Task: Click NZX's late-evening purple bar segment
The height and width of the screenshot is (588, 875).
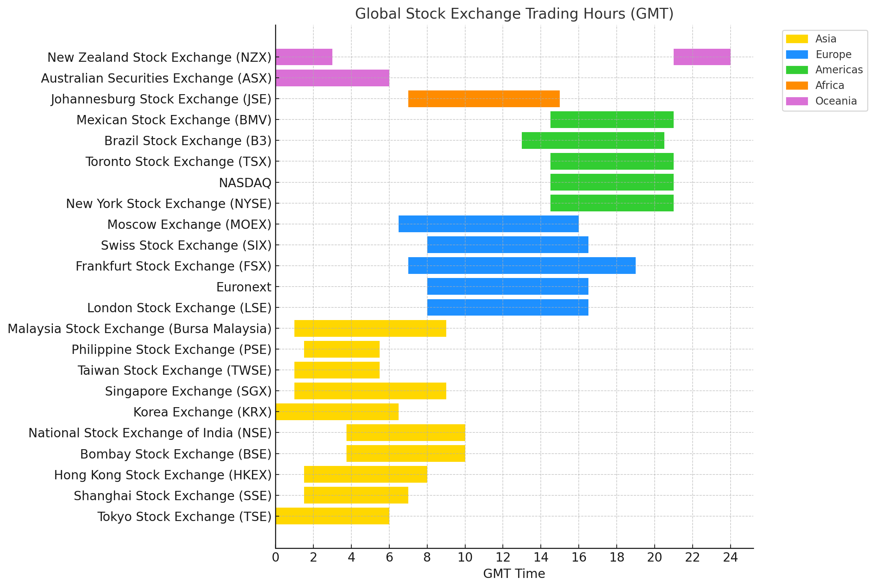Action: (701, 57)
